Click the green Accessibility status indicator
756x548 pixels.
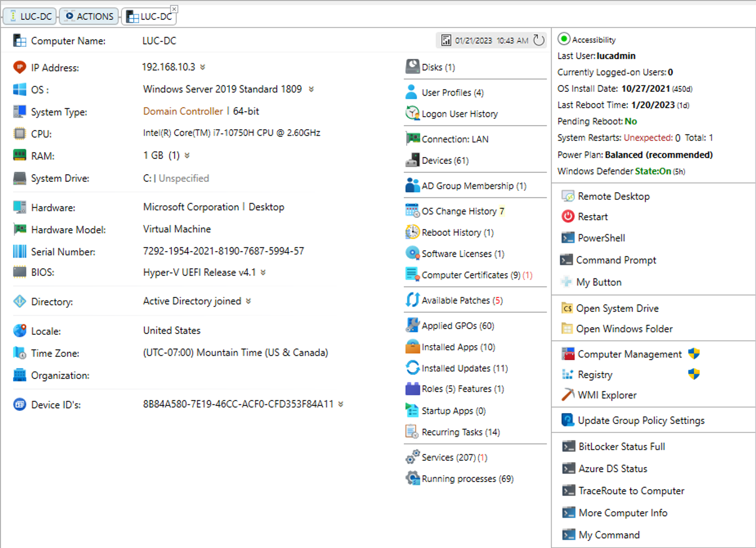564,39
